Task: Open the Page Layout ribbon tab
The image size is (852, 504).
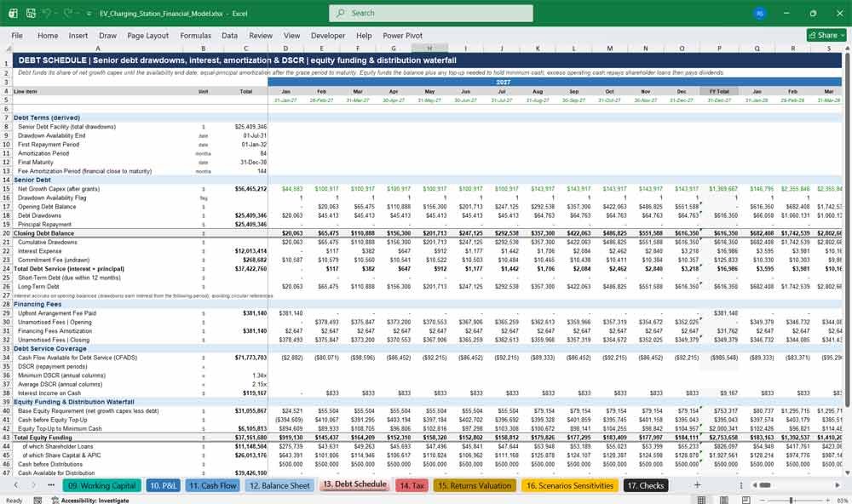Action: [147, 35]
